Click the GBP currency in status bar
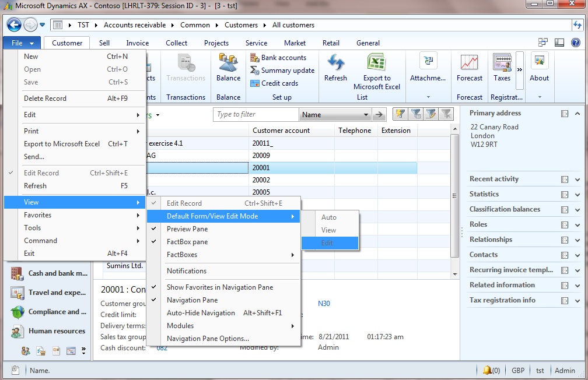Image resolution: width=588 pixels, height=380 pixels. [x=518, y=370]
